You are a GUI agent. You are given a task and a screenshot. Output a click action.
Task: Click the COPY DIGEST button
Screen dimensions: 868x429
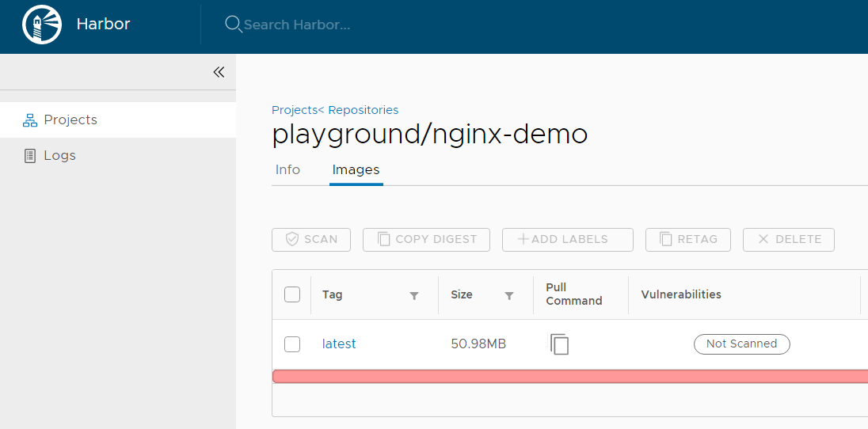pos(426,240)
